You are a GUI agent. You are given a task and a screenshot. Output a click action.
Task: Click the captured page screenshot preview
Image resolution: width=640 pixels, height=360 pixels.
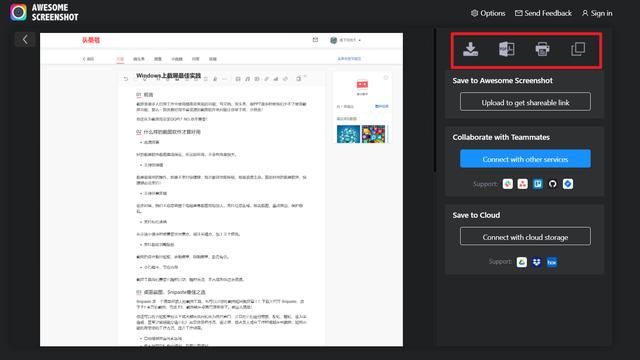221,190
